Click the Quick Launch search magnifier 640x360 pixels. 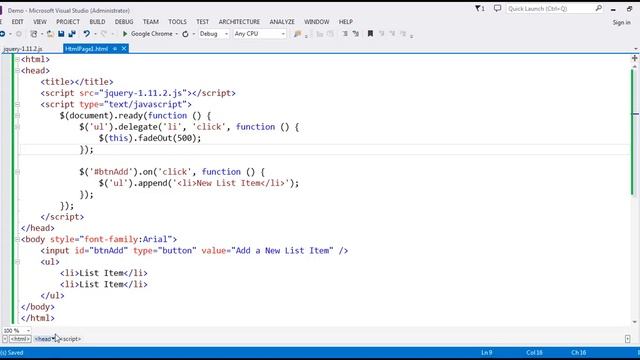(x=598, y=8)
